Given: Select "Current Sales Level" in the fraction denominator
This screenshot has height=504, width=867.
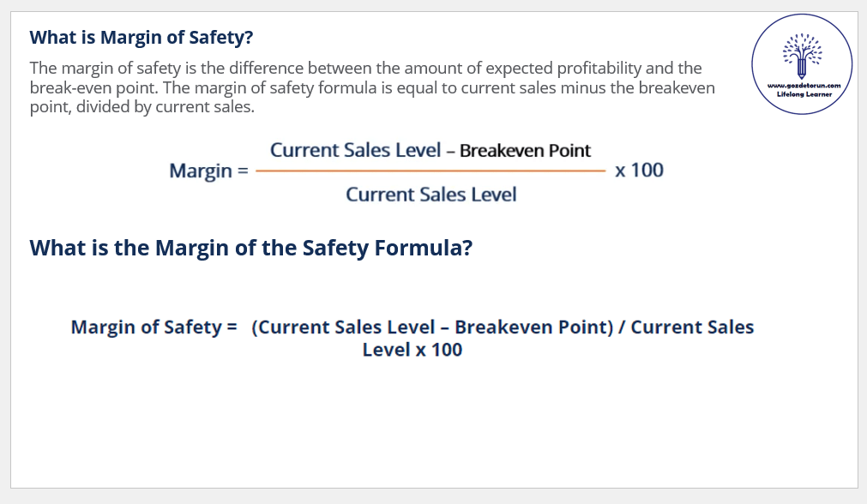Looking at the screenshot, I should [x=431, y=195].
